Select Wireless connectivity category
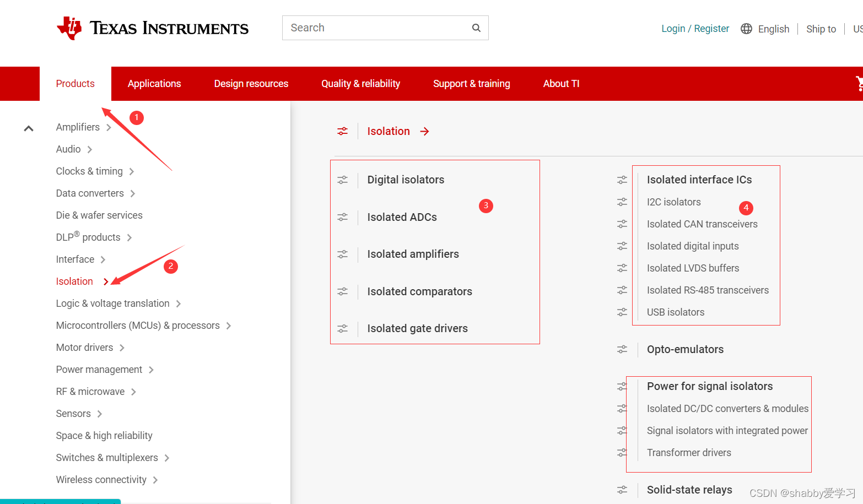The height and width of the screenshot is (504, 863). 101,480
